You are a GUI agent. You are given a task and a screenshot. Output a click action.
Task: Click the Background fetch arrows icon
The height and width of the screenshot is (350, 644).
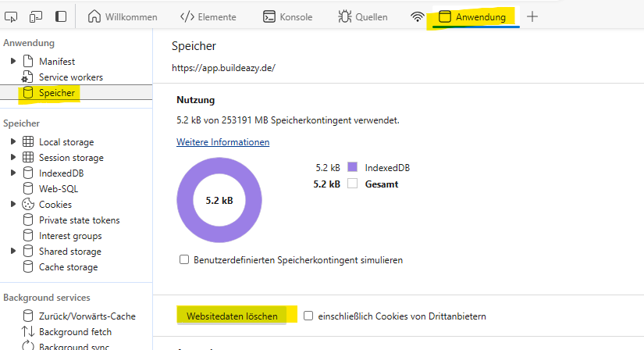click(28, 332)
